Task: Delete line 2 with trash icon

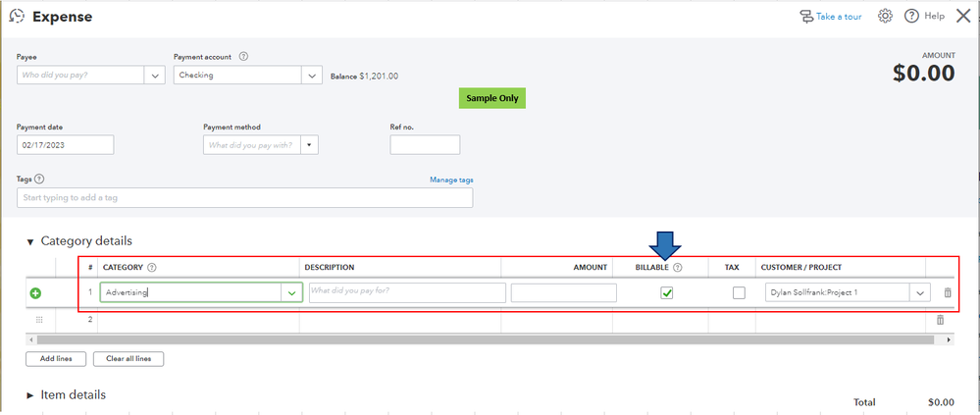Action: coord(940,320)
